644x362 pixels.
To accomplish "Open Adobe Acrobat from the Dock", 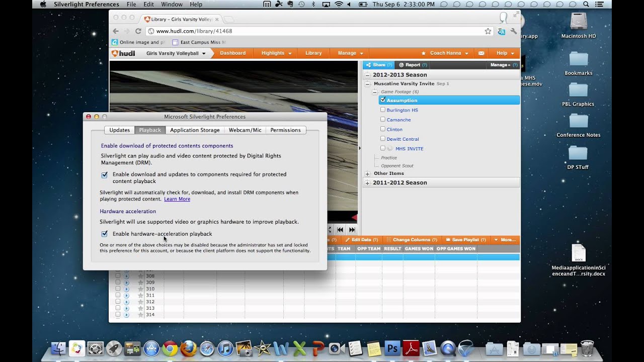I will [x=411, y=348].
